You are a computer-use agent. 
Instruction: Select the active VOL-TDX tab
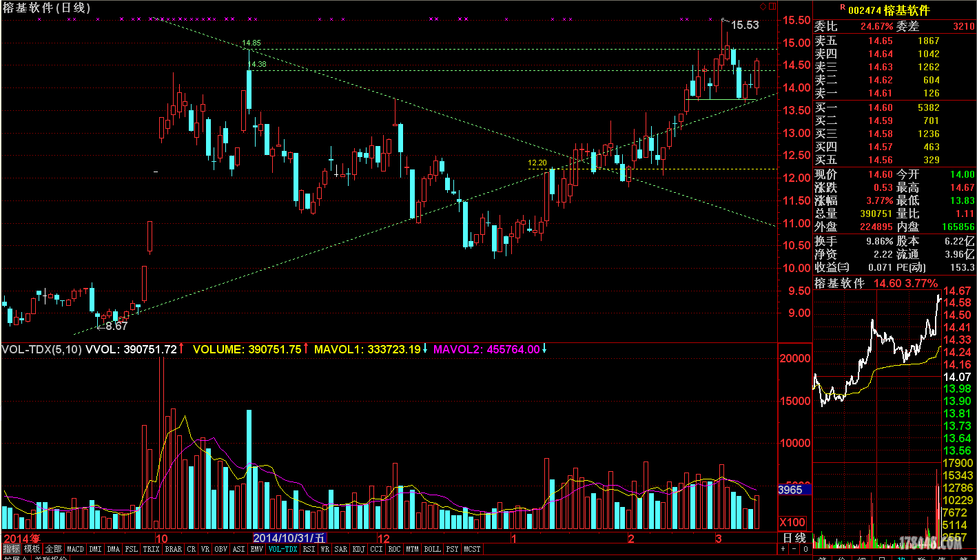[282, 549]
